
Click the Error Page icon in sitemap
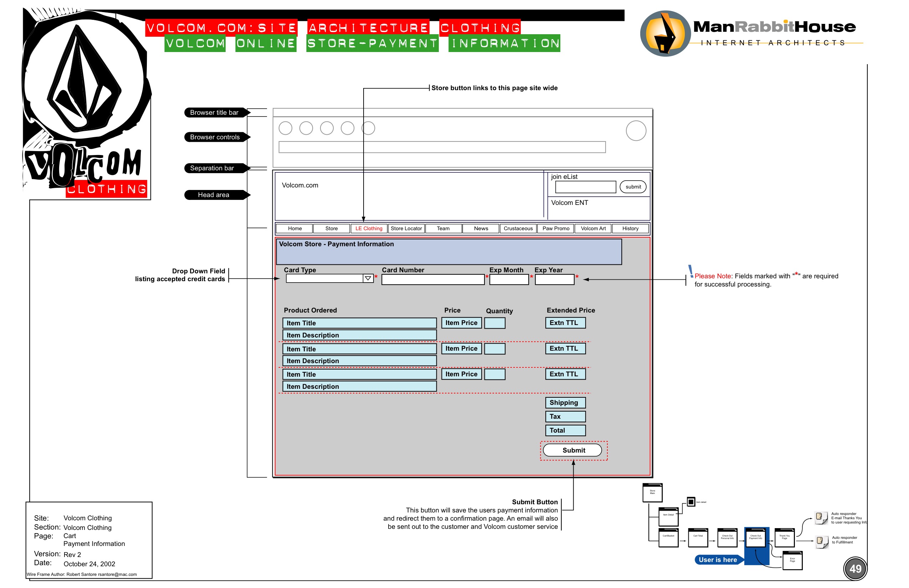click(792, 561)
